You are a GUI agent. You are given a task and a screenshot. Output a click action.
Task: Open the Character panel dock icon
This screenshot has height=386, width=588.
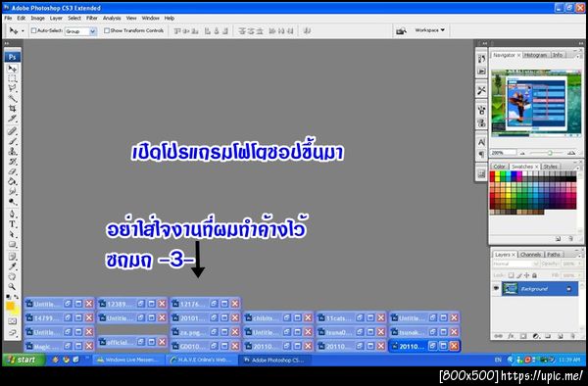pos(481,142)
